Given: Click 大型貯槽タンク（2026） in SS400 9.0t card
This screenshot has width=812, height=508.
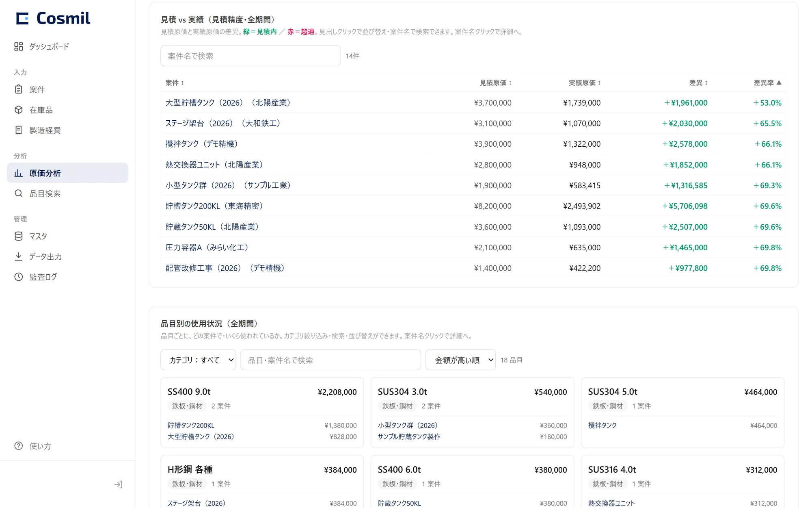Looking at the screenshot, I should click(x=202, y=436).
